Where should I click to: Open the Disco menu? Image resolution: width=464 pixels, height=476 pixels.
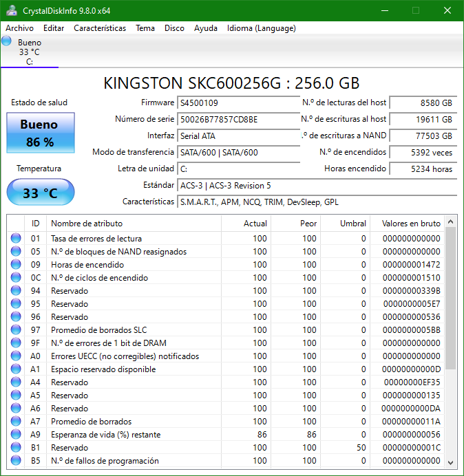coord(174,28)
